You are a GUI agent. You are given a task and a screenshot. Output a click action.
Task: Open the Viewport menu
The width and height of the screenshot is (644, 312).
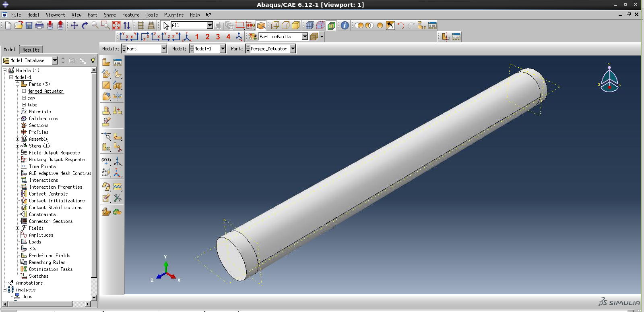[x=55, y=15]
